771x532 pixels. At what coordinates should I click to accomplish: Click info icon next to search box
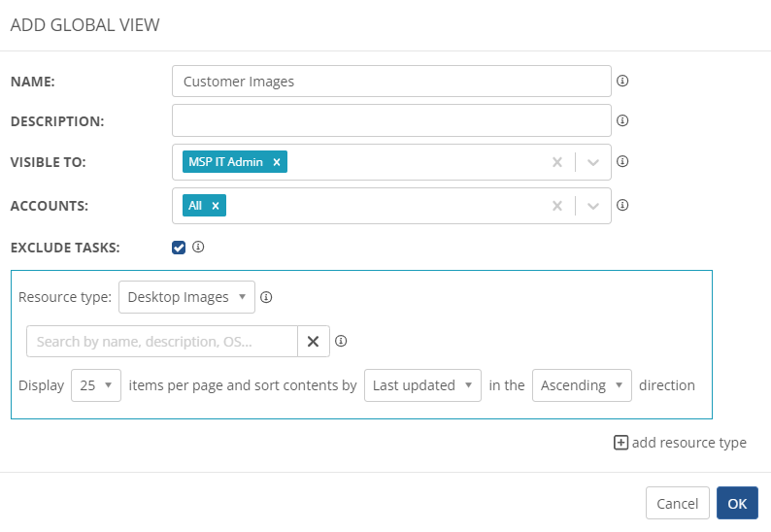(341, 341)
